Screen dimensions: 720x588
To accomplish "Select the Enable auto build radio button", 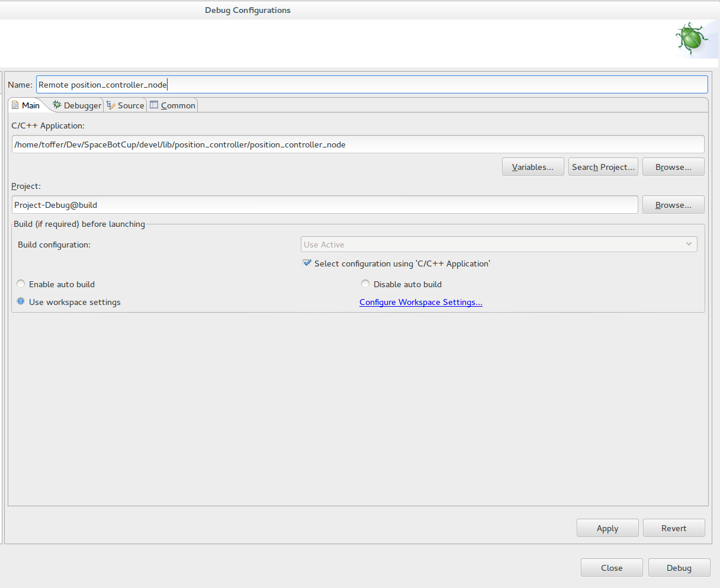I will click(x=21, y=284).
